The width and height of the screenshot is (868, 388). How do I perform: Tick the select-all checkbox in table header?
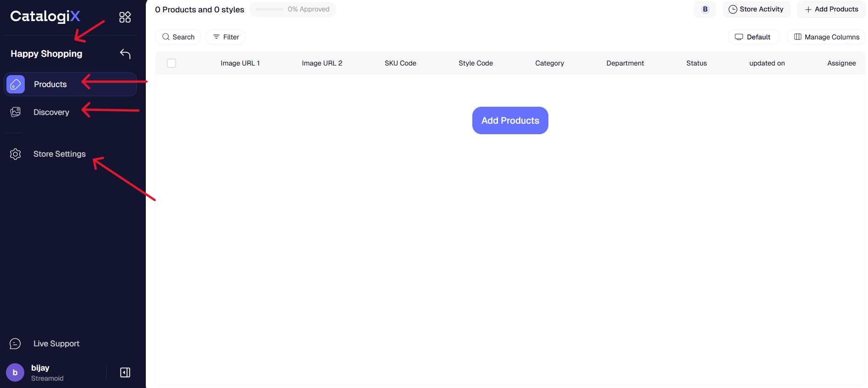coord(171,63)
